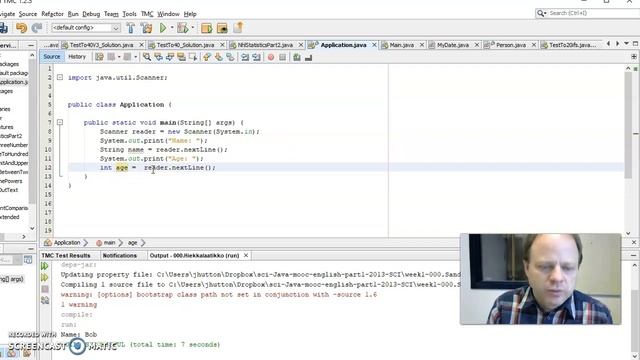Toggle Highlight Search in editor toolbar

coord(181,57)
